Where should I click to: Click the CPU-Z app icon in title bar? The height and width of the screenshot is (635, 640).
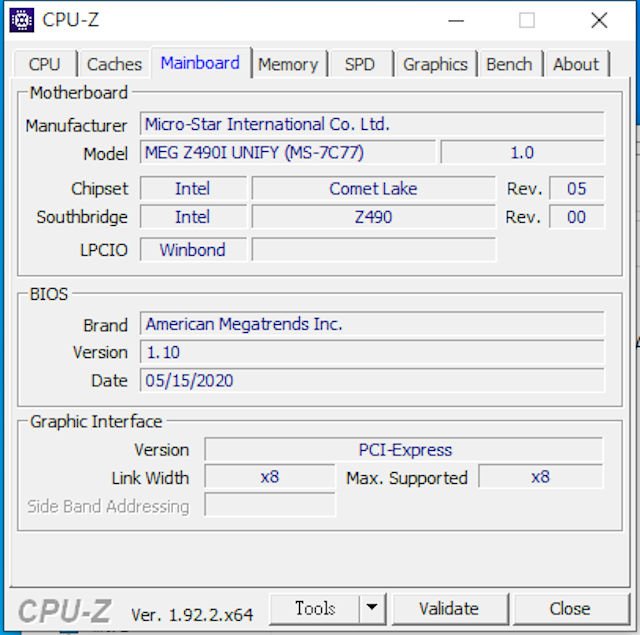click(x=22, y=20)
